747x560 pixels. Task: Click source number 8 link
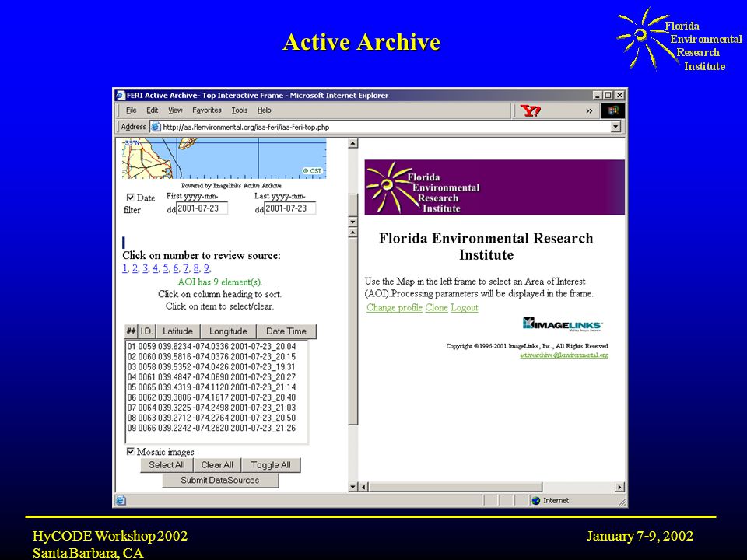196,268
